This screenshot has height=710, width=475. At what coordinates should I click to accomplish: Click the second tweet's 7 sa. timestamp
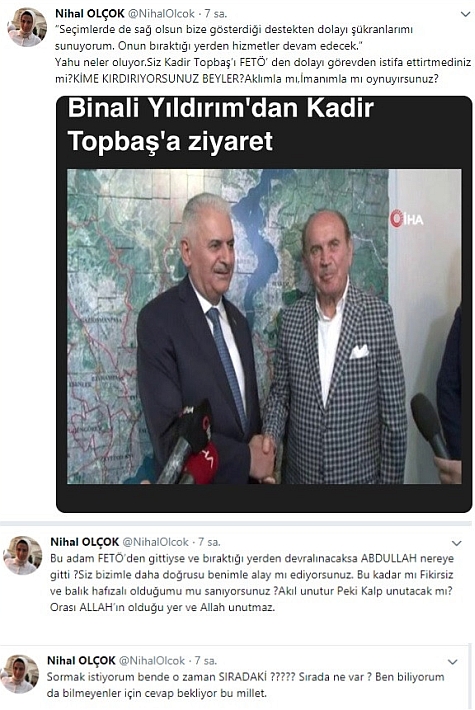[210, 542]
